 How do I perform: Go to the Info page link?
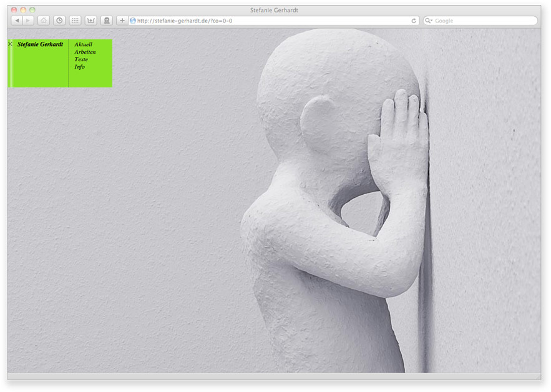coord(79,67)
